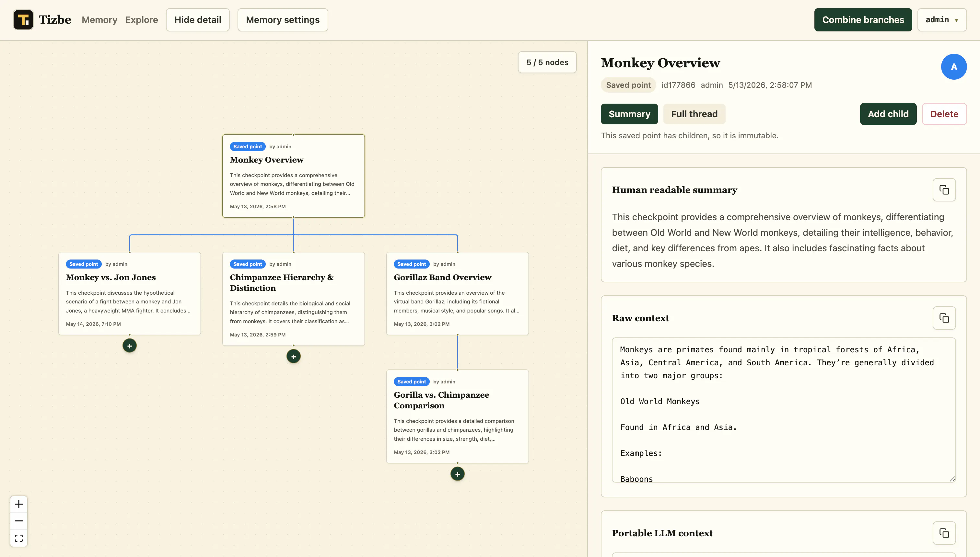Click the Raw context heading

[x=640, y=318]
